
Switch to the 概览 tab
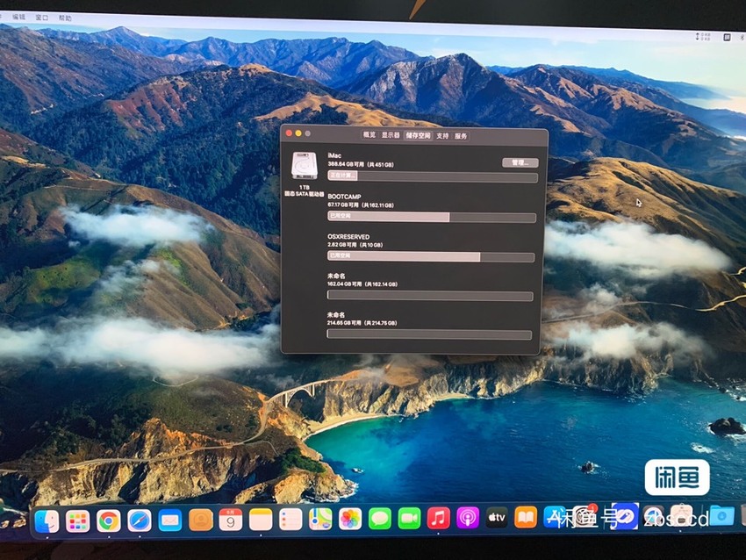click(x=369, y=135)
